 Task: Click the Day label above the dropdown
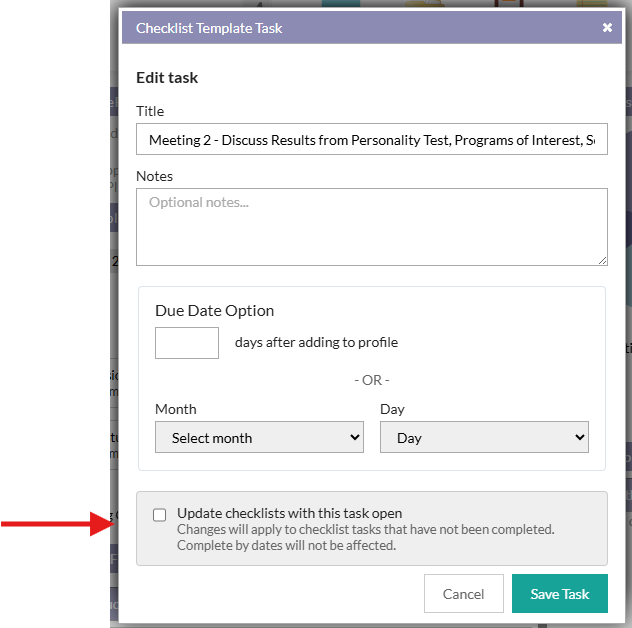point(392,409)
